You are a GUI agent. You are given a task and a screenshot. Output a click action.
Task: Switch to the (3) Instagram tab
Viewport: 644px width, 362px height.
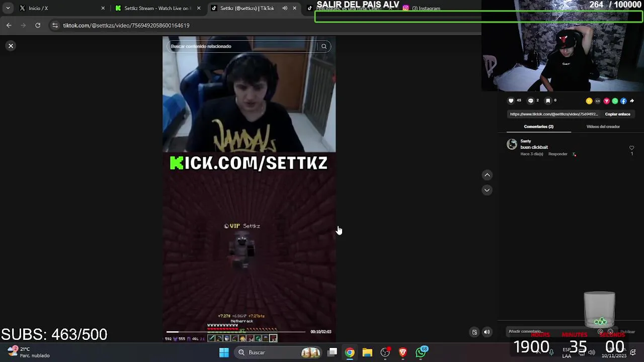pyautogui.click(x=426, y=9)
